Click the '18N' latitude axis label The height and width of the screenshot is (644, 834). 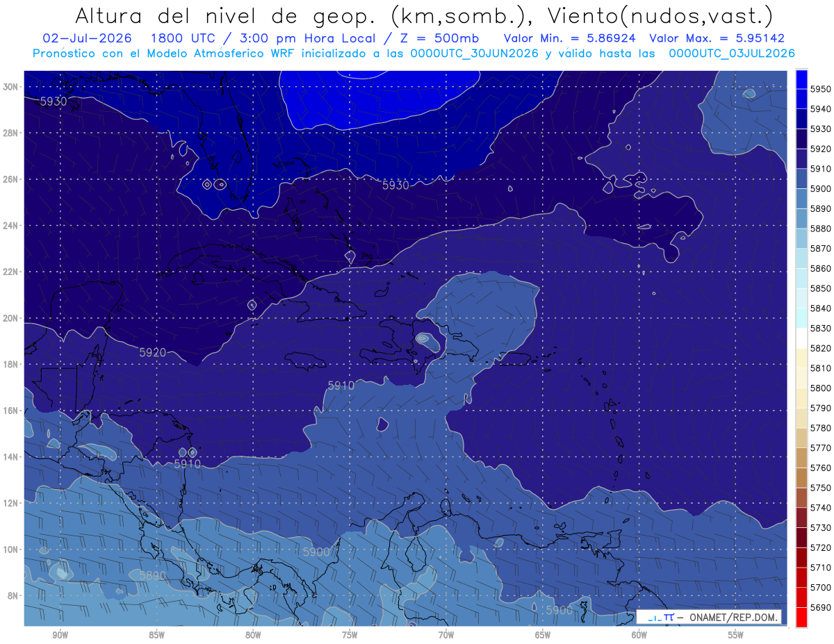12,364
